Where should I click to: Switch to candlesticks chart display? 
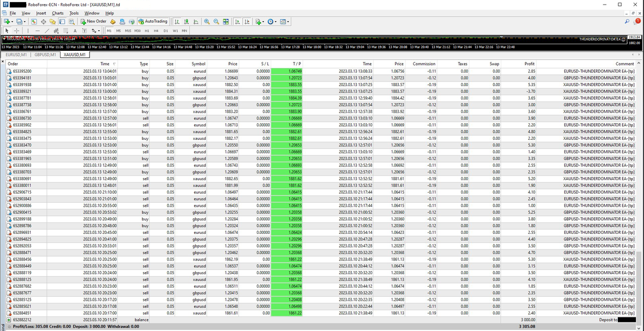(x=187, y=22)
